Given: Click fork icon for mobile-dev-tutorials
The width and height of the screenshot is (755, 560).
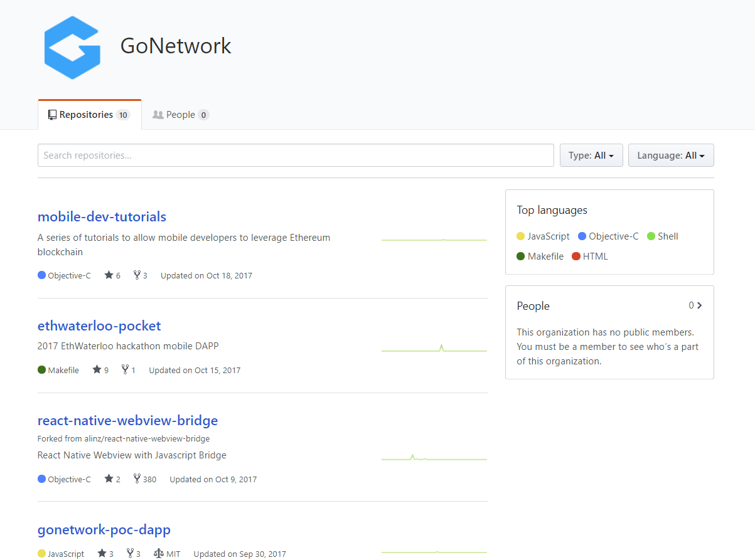Looking at the screenshot, I should pyautogui.click(x=137, y=275).
